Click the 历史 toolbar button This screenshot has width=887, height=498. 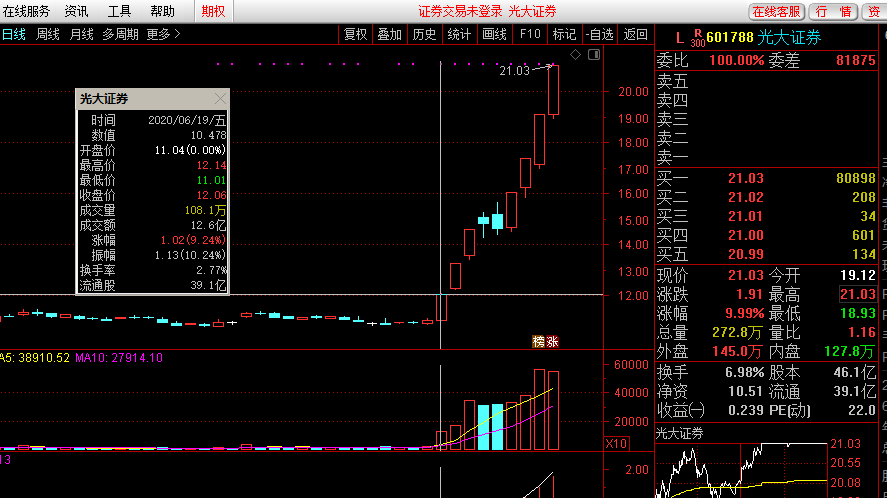tap(424, 35)
